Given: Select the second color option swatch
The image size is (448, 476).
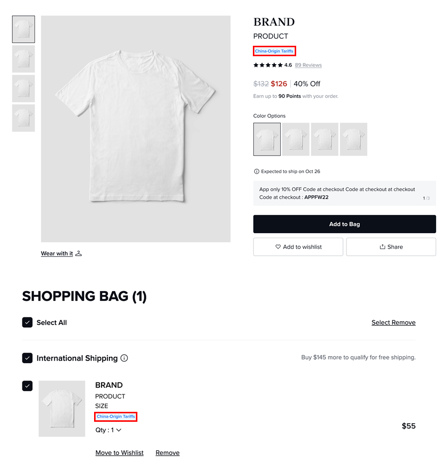Looking at the screenshot, I should [x=296, y=139].
